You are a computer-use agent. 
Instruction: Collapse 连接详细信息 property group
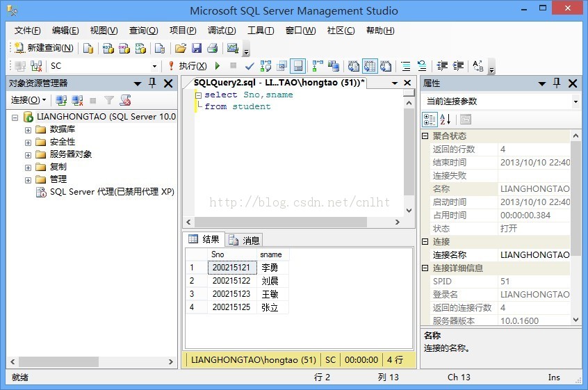pyautogui.click(x=425, y=268)
